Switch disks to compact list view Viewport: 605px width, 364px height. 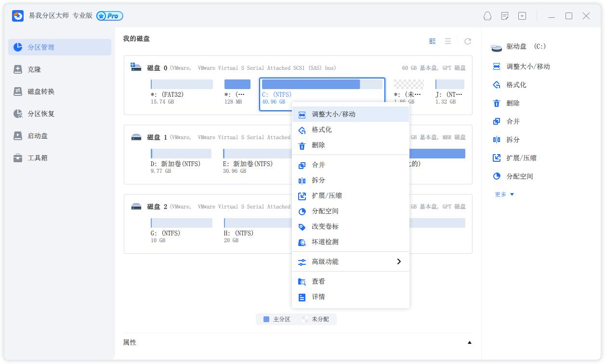click(x=447, y=41)
